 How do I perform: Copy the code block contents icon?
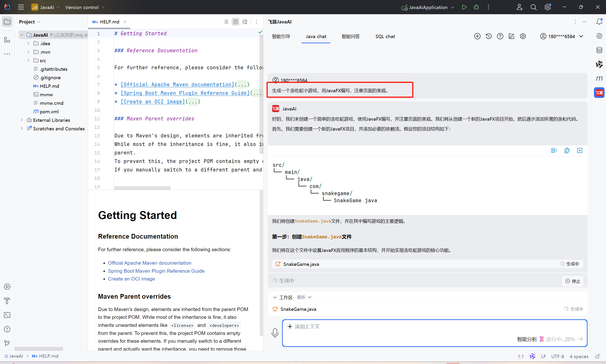click(567, 150)
